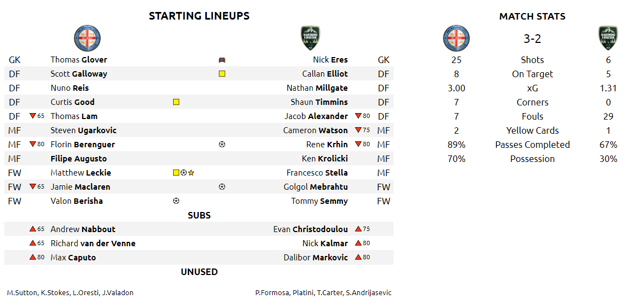Click the Possession stat label
This screenshot has width=644, height=306.
pos(532,159)
